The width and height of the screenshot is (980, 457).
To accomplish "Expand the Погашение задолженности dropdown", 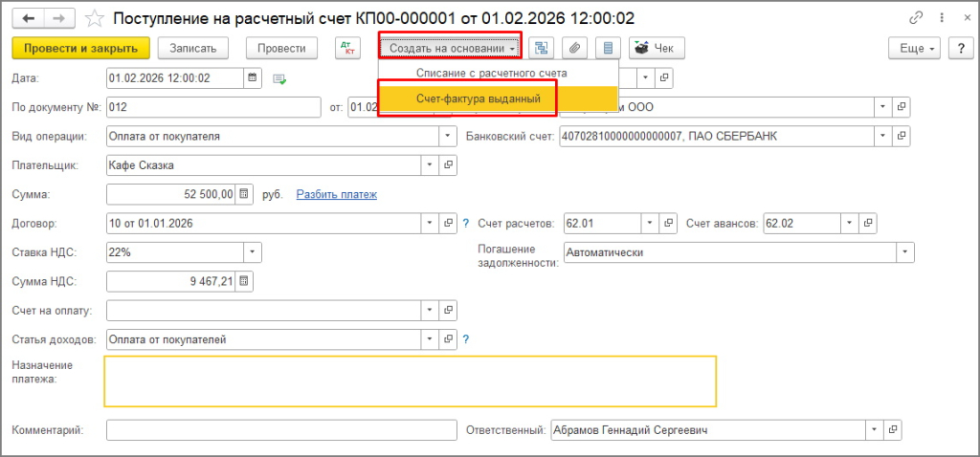I will click(x=904, y=252).
